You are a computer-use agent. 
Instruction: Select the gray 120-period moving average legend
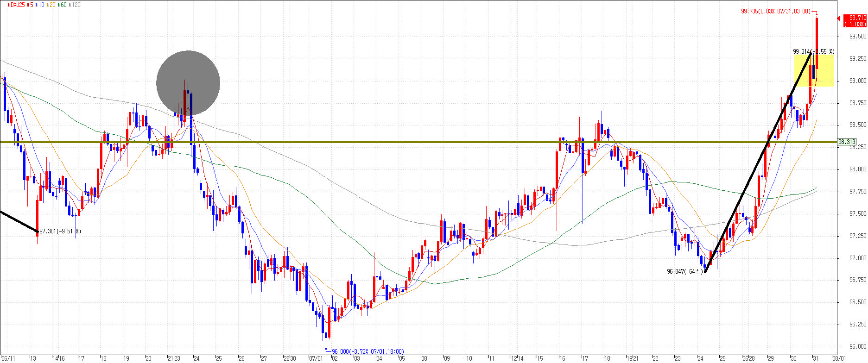(x=75, y=5)
